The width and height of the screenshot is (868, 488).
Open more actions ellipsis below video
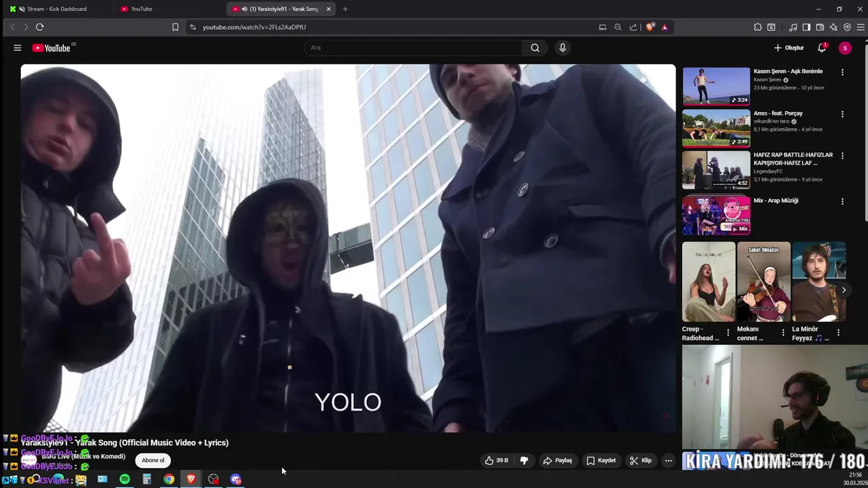coord(668,460)
